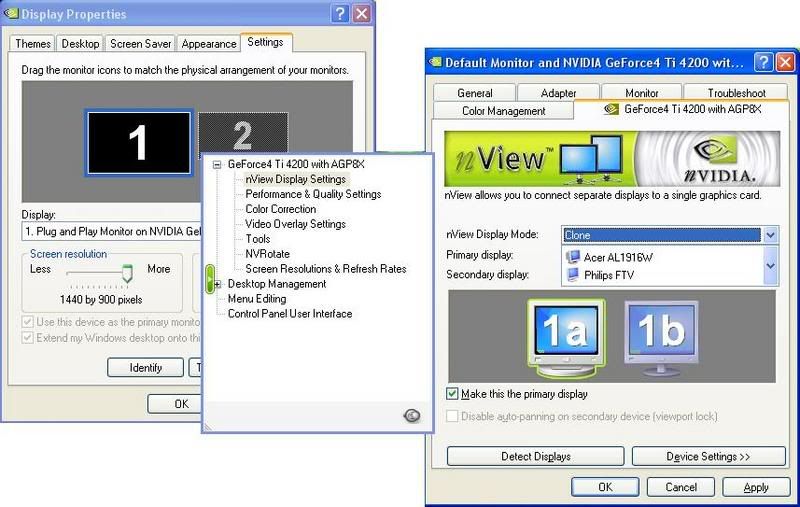The image size is (800, 507).
Task: Select monitor 1 icon in Display Properties
Action: coord(138,143)
